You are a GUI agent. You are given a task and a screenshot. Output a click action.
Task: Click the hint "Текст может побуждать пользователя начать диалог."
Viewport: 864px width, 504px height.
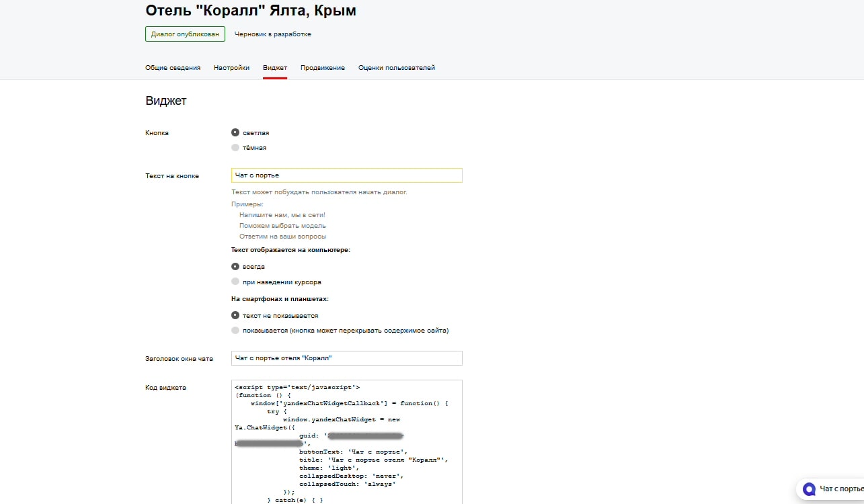click(x=319, y=192)
